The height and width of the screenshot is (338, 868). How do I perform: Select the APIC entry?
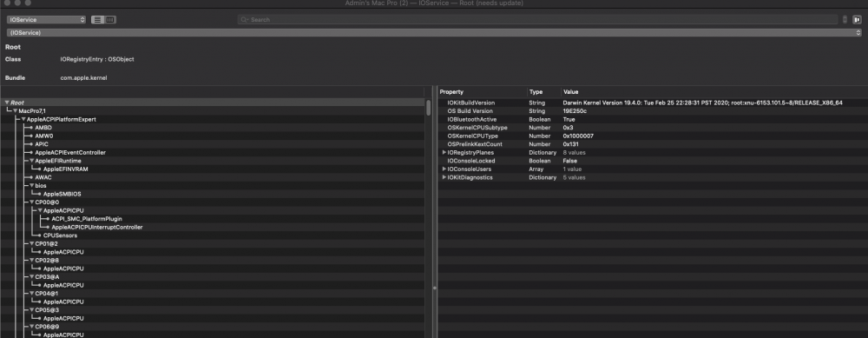click(x=42, y=144)
